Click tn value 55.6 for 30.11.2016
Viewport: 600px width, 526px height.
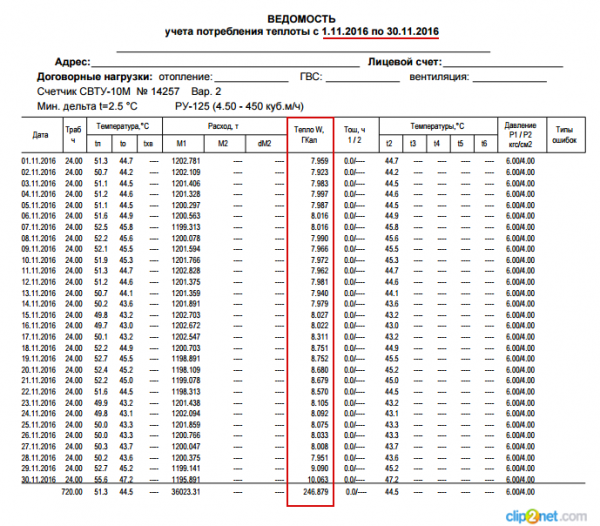[x=101, y=479]
